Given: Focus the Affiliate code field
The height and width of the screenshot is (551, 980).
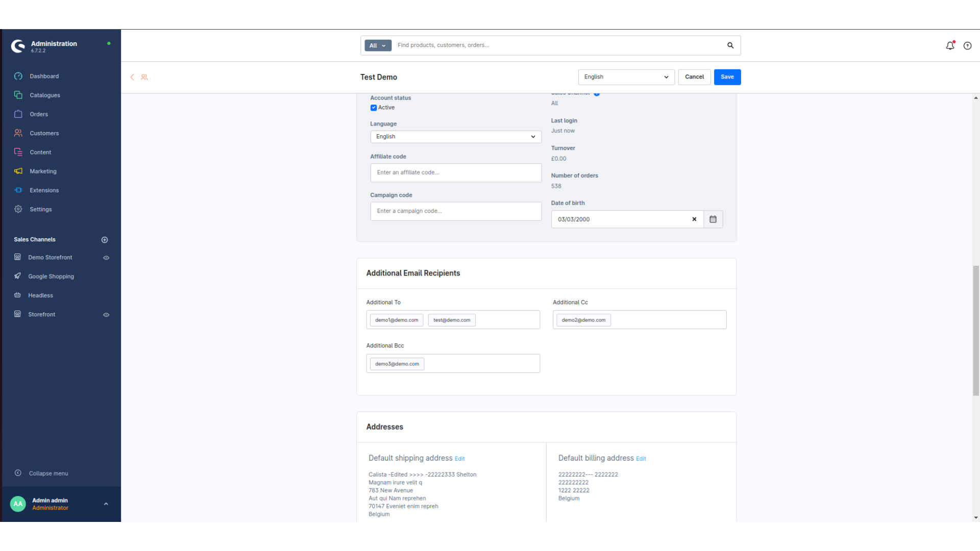Looking at the screenshot, I should pyautogui.click(x=456, y=172).
